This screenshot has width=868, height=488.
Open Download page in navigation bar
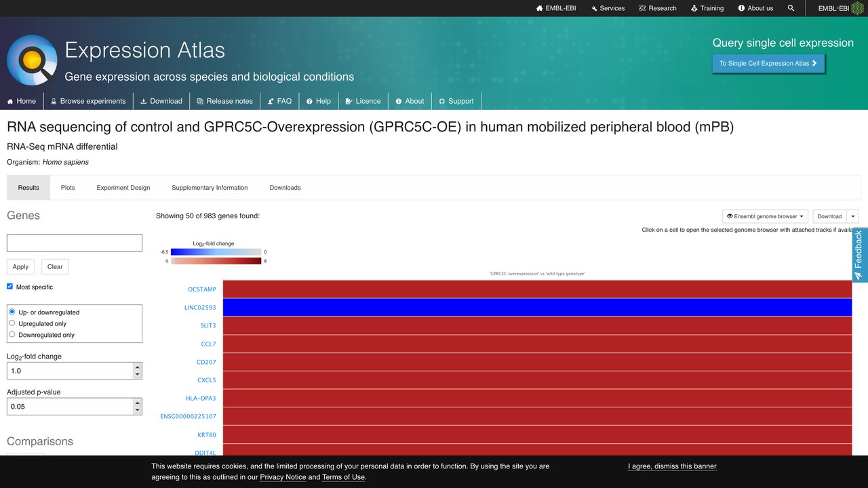point(161,101)
